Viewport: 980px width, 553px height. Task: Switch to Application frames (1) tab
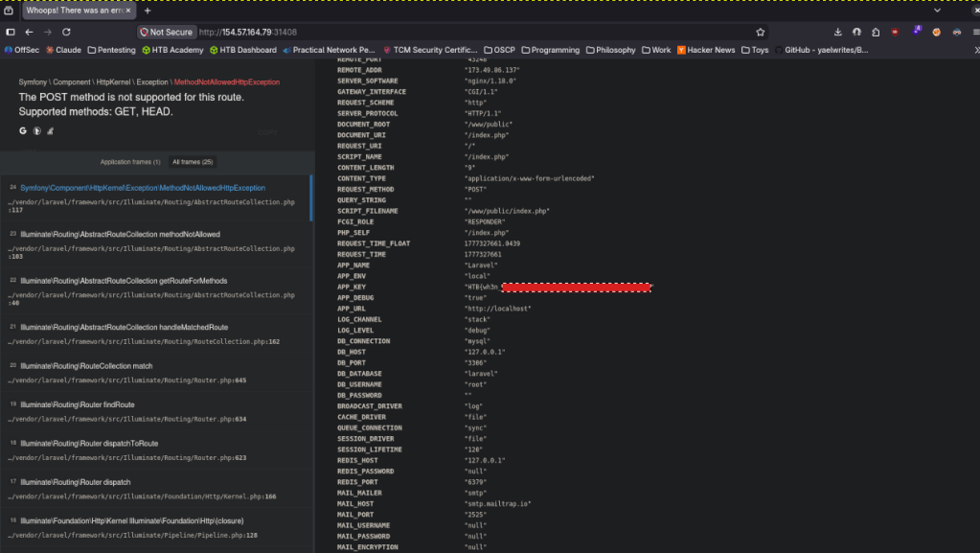130,162
